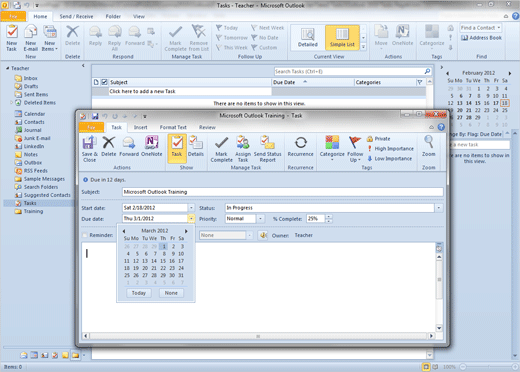
Task: Open Help in the Task window
Action: [441, 127]
